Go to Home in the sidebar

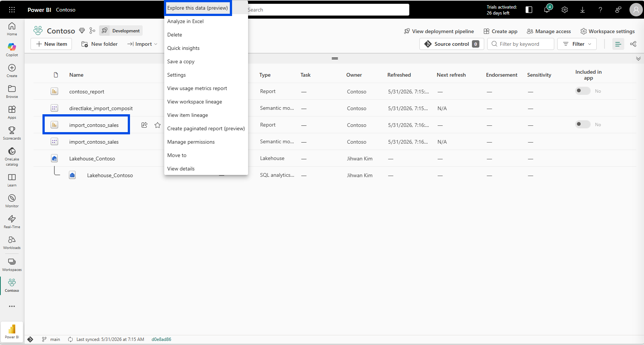click(x=12, y=29)
